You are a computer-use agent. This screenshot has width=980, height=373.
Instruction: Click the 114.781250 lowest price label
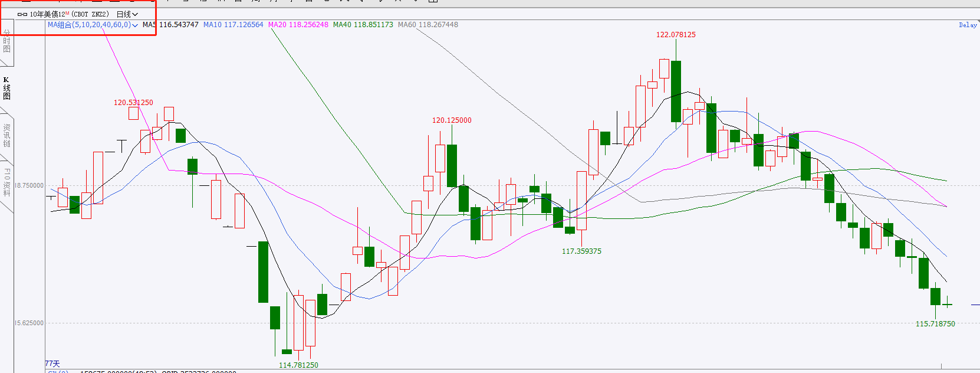298,365
